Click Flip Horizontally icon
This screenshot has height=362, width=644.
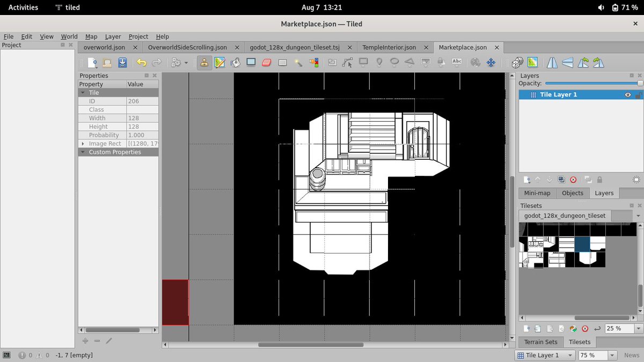point(552,62)
